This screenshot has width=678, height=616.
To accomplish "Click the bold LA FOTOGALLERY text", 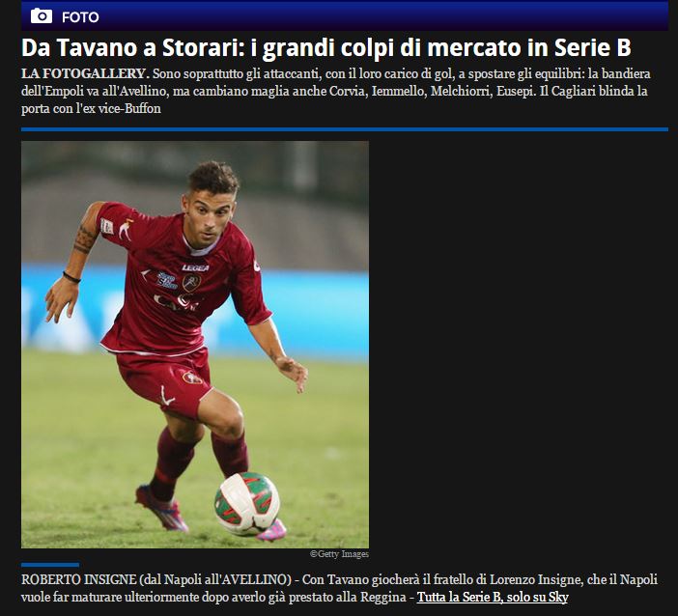I will 85,73.
